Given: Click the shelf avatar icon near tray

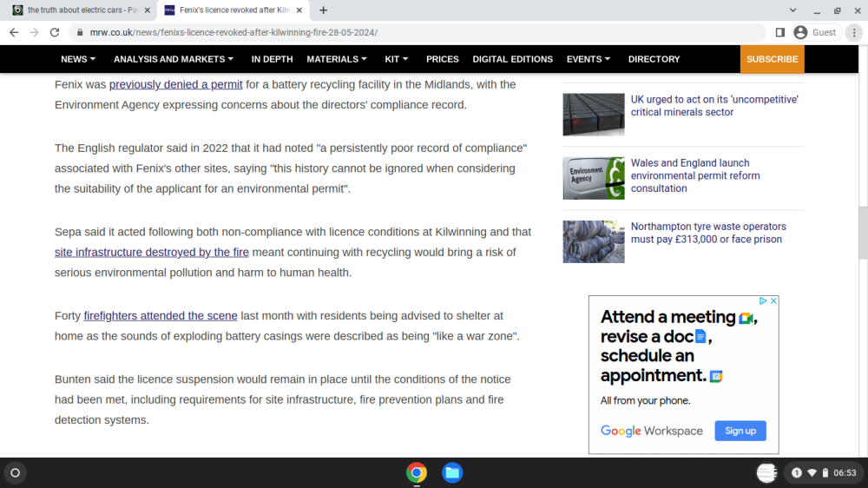Looking at the screenshot, I should [766, 473].
